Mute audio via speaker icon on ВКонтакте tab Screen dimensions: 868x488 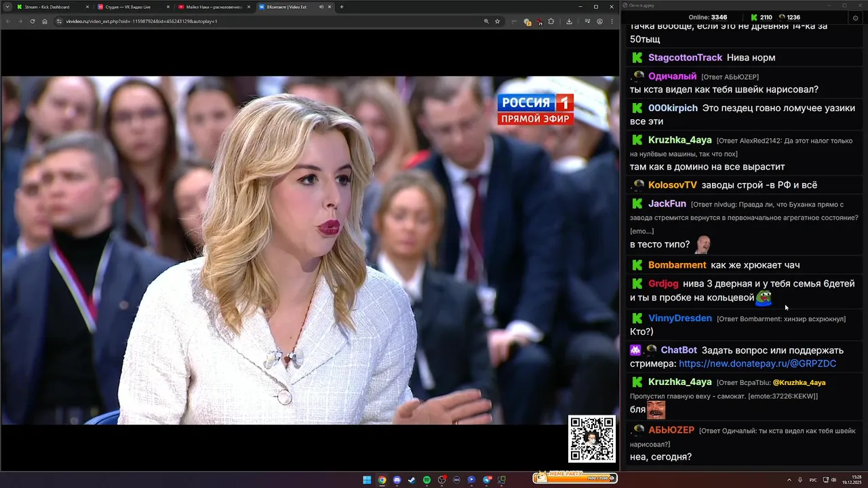coord(321,7)
